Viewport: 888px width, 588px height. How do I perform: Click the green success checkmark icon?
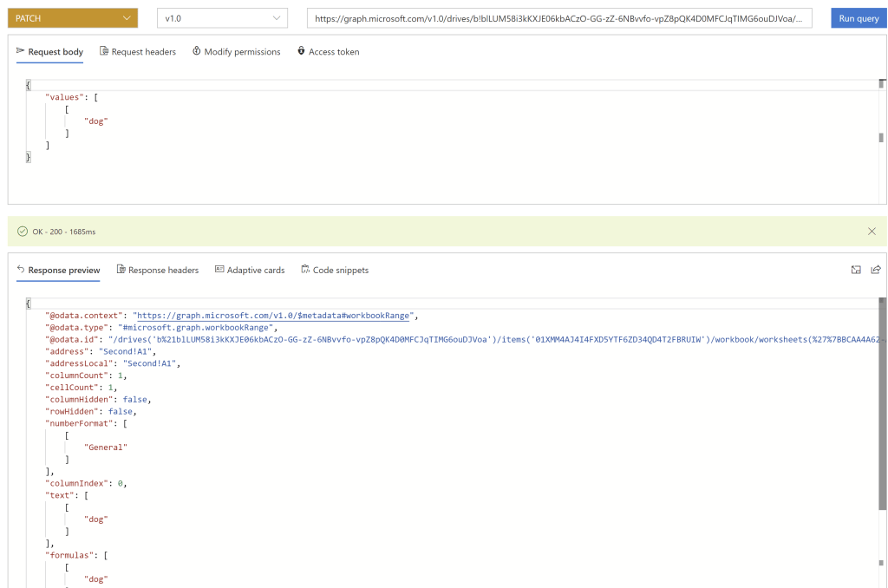coord(23,232)
